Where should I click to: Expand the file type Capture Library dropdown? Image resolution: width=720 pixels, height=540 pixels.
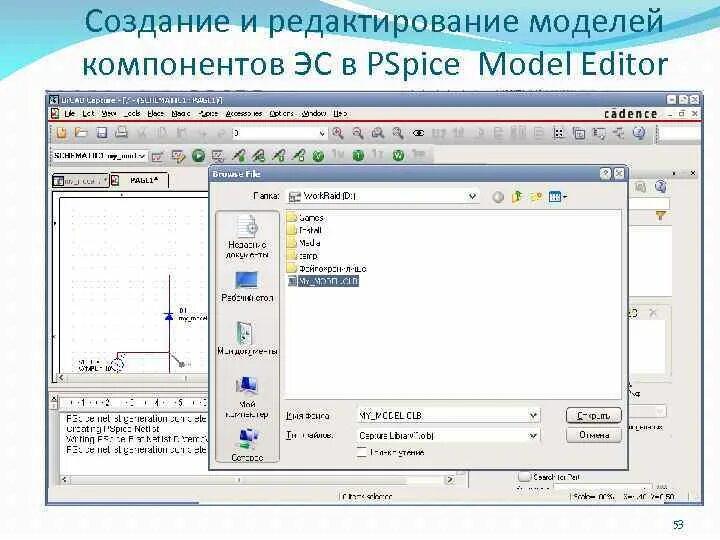[x=533, y=435]
